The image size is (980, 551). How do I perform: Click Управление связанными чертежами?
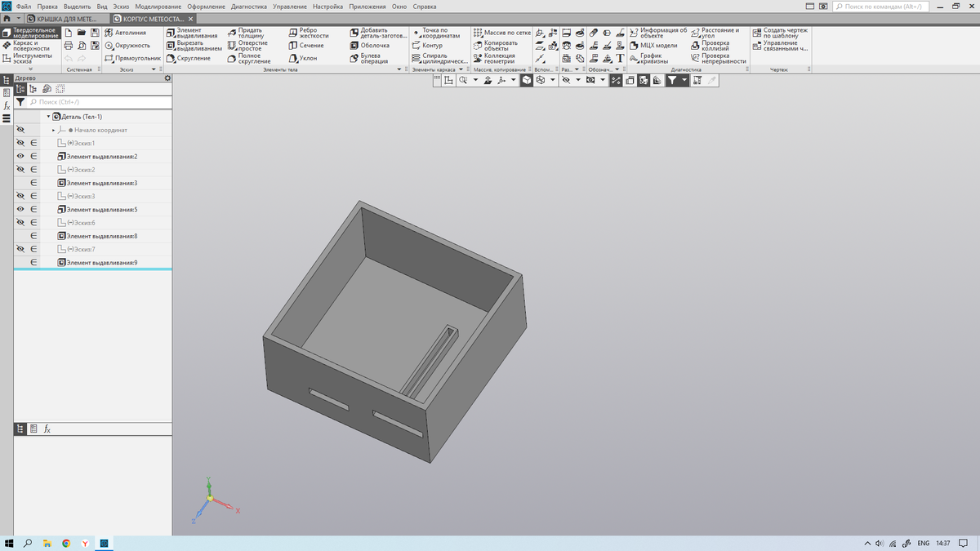pyautogui.click(x=780, y=46)
